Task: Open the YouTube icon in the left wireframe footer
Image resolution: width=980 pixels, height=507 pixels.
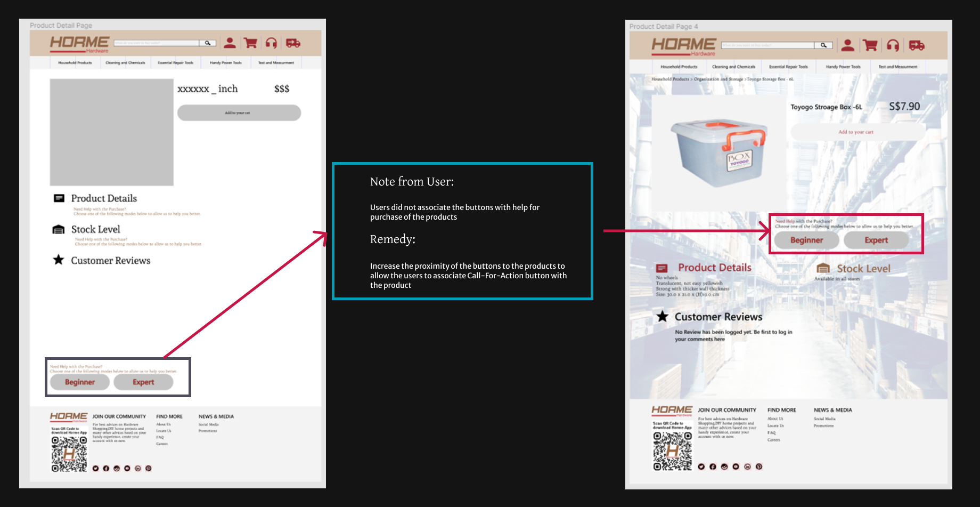Action: 127,468
